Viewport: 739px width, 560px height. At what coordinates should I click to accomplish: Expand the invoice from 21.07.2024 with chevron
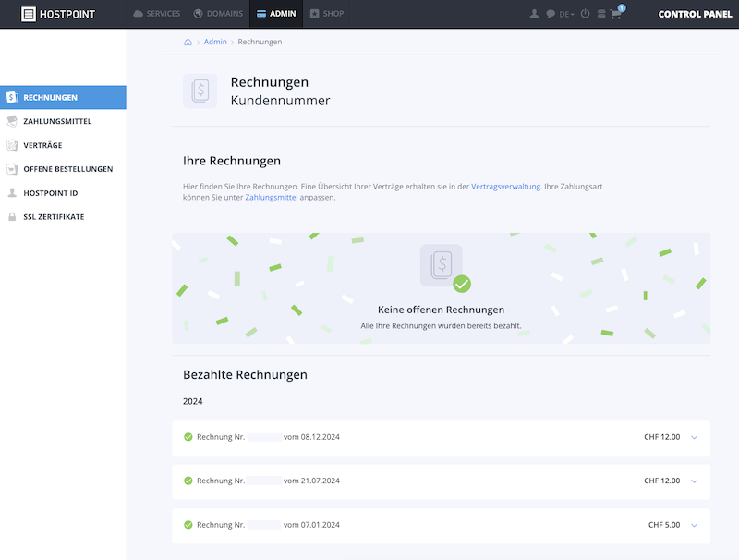point(695,481)
